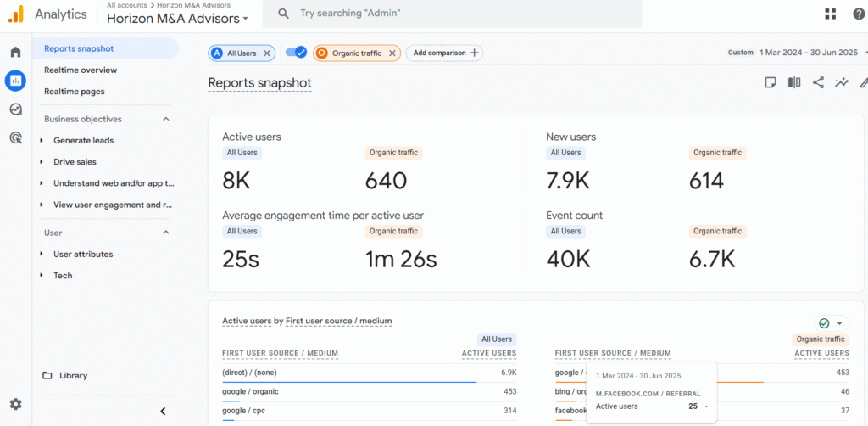The image size is (868, 426).
Task: Open the Advertising icon in left rail
Action: coord(15,137)
